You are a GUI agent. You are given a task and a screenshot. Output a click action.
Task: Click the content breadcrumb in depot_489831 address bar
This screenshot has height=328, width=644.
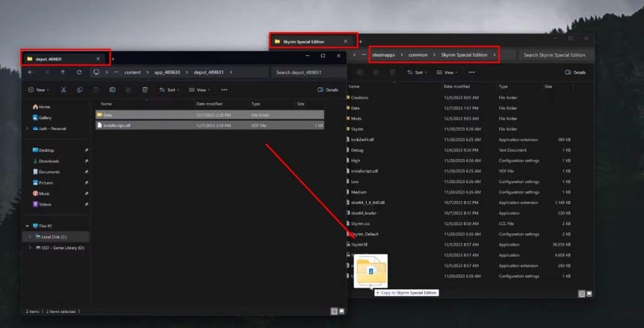point(133,72)
